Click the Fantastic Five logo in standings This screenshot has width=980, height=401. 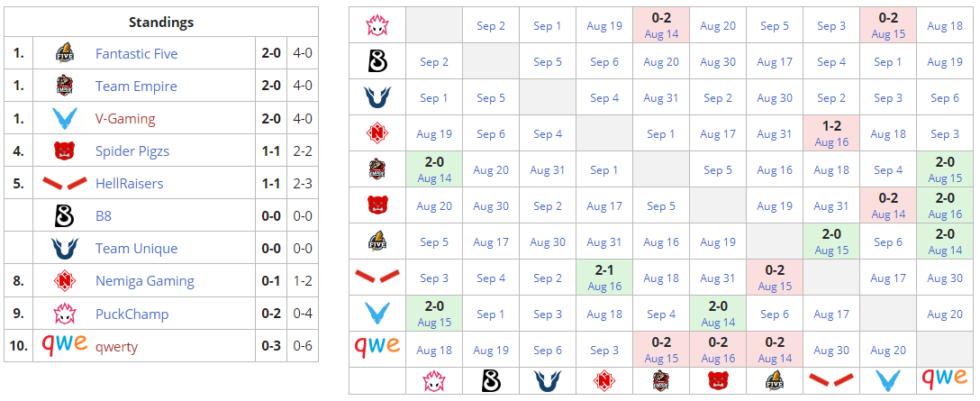tap(64, 53)
